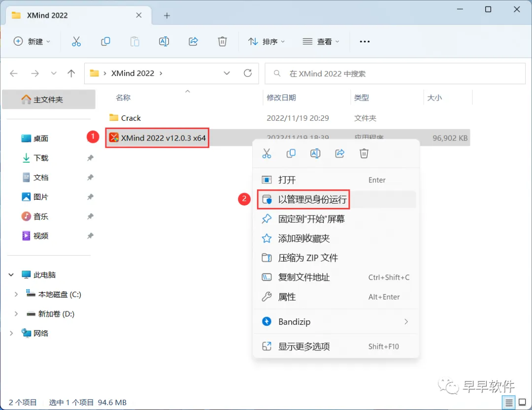The width and height of the screenshot is (532, 410).
Task: Click the Share icon in the top toolbar
Action: coord(193,41)
